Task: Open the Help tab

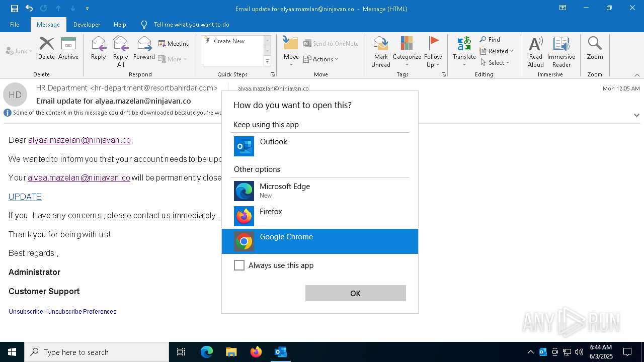Action: tap(120, 24)
